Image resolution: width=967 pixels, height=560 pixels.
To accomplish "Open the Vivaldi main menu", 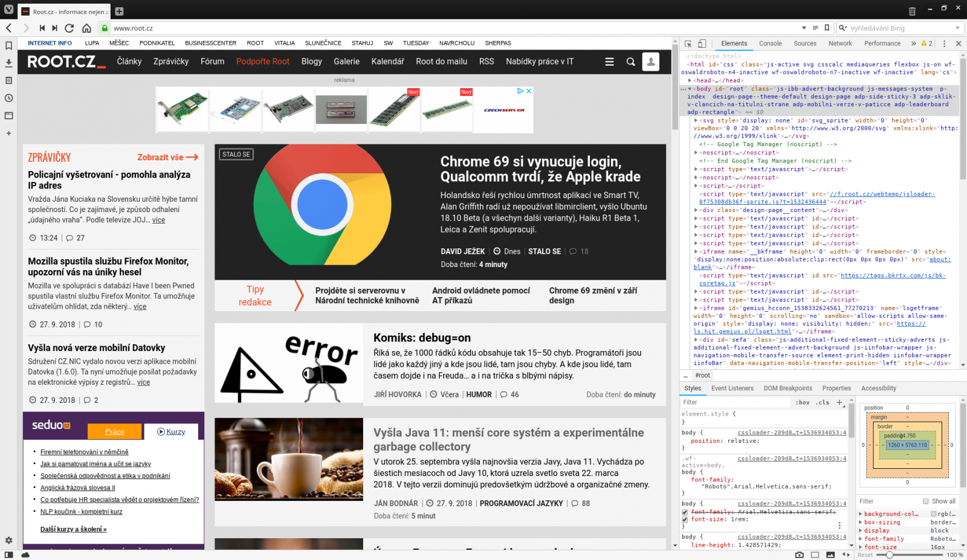I will click(8, 10).
